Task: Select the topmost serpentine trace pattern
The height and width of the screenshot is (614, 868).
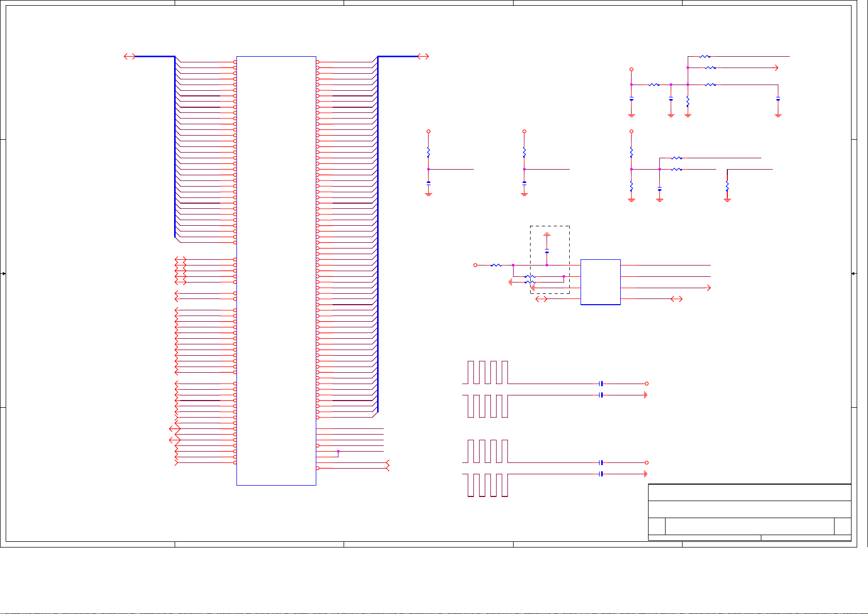Action: point(485,372)
